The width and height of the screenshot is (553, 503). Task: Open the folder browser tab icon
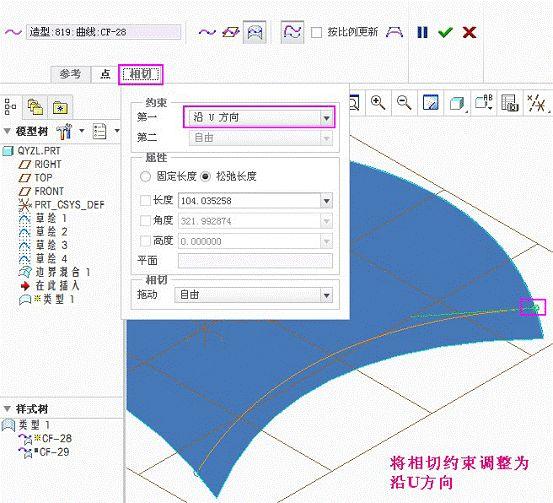point(35,107)
